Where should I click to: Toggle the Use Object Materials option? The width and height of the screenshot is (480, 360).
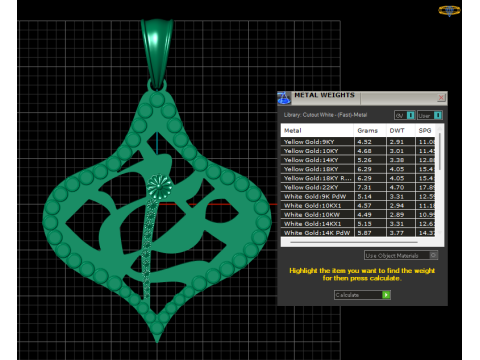coord(401,255)
